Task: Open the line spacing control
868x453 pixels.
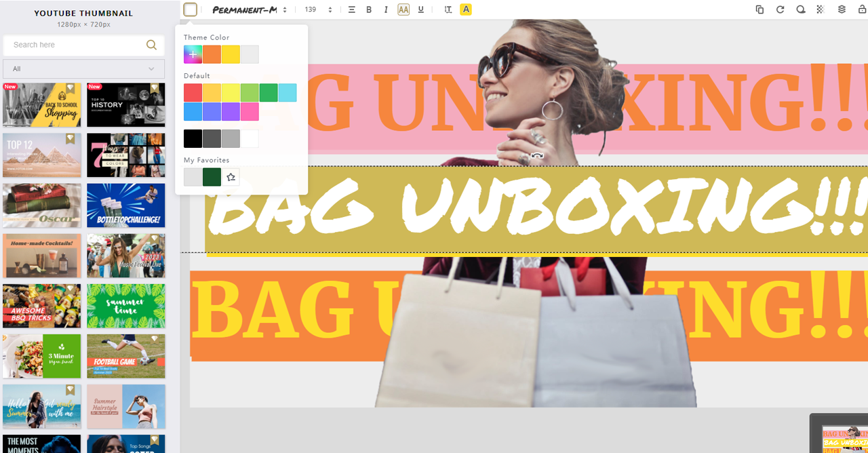Action: (x=448, y=9)
